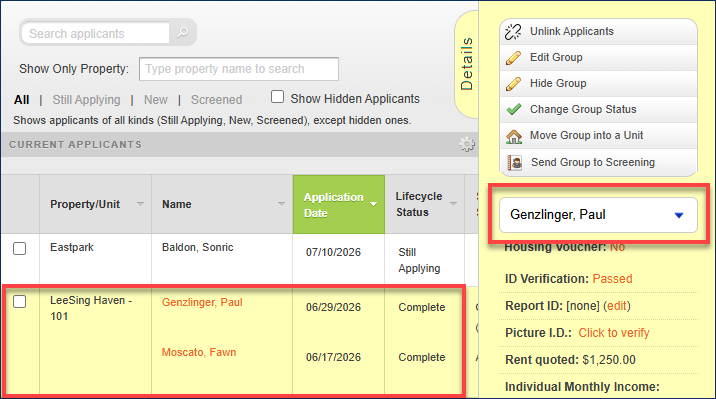
Task: Click the '06/29/2026' date cell
Action: pyautogui.click(x=333, y=307)
